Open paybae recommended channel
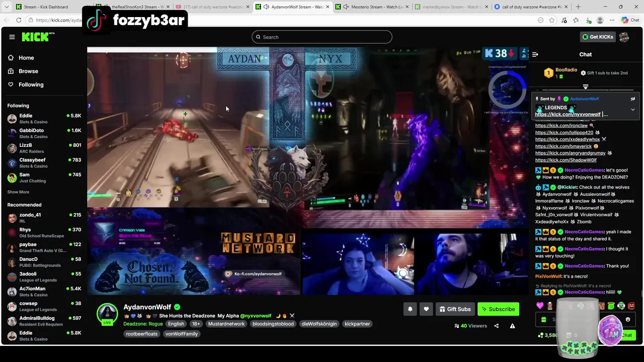The height and width of the screenshot is (362, 644). 44,247
